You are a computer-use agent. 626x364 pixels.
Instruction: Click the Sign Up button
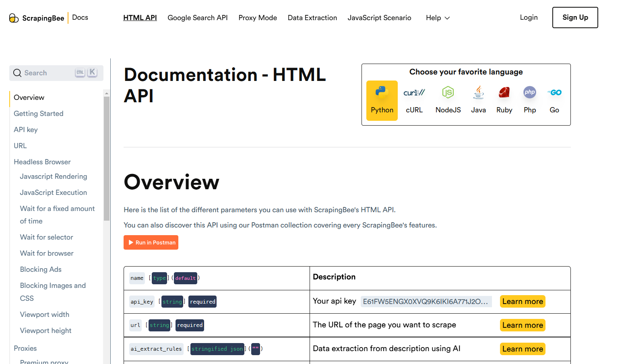click(x=575, y=17)
